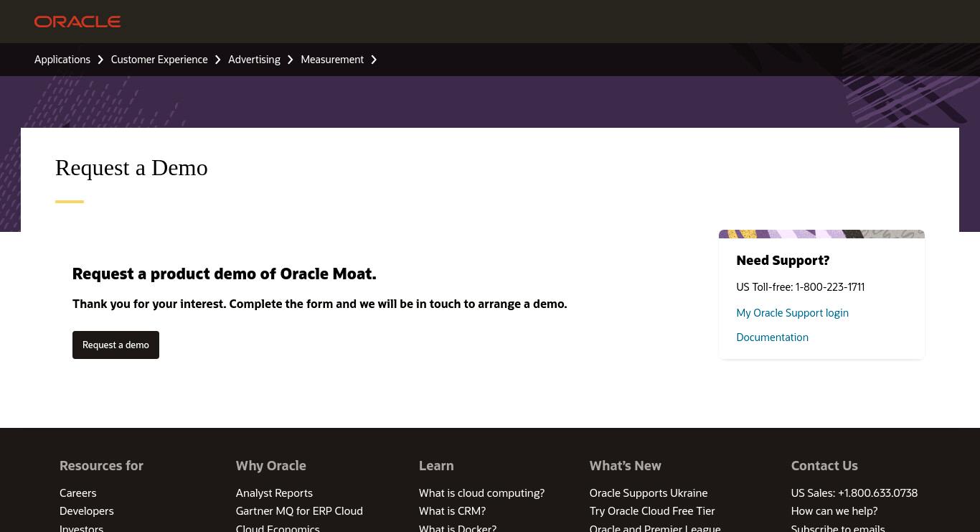Open Analyst Reports link
Image resolution: width=980 pixels, height=532 pixels.
point(274,493)
